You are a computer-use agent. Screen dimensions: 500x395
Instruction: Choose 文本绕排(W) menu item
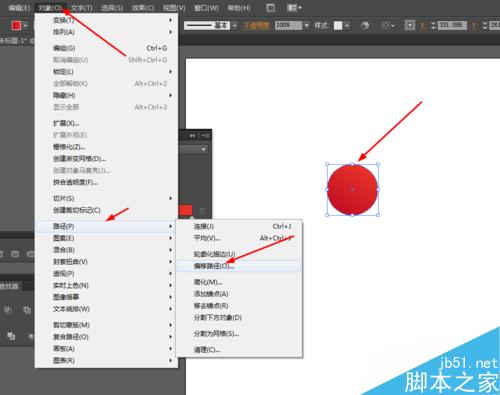[106, 309]
